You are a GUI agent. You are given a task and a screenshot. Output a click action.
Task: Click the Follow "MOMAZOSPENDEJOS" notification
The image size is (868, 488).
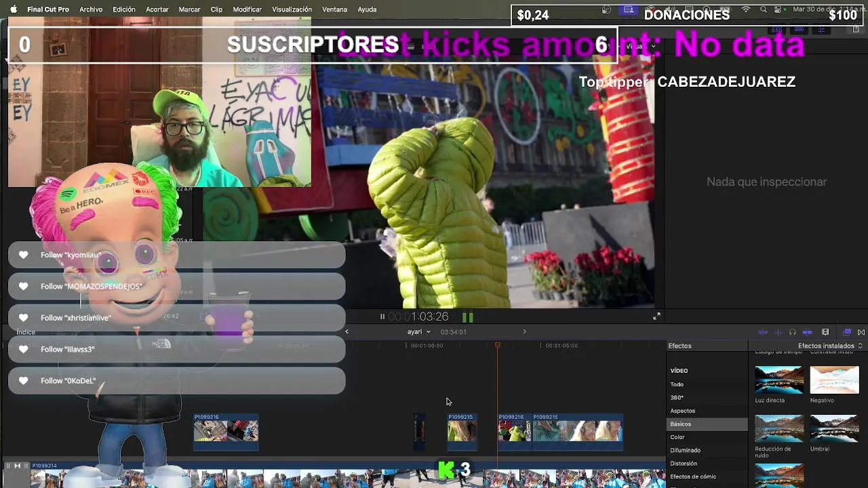point(176,286)
